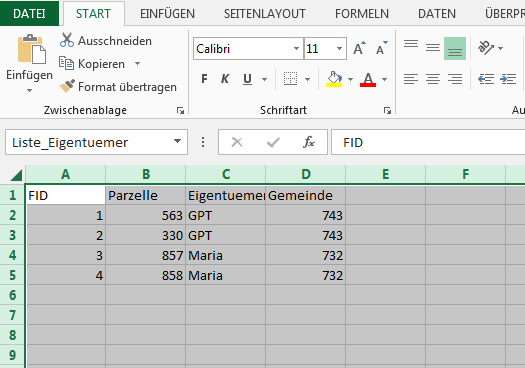Expand the name box dropdown arrow

click(x=177, y=142)
